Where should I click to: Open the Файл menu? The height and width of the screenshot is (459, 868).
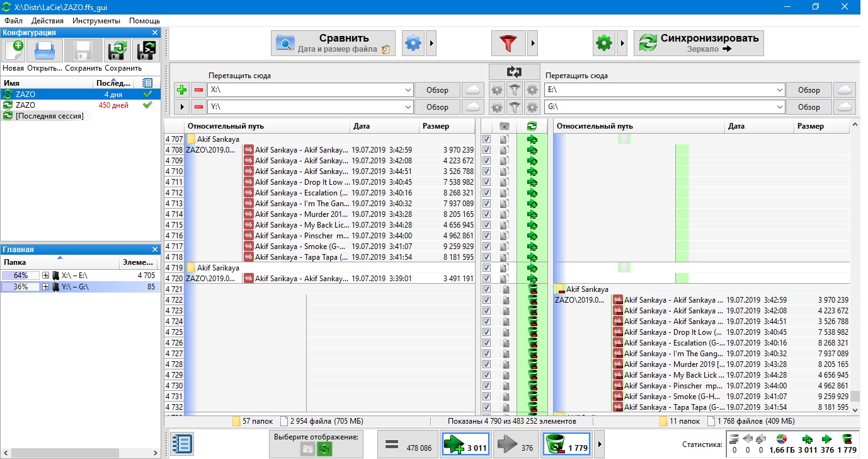13,21
